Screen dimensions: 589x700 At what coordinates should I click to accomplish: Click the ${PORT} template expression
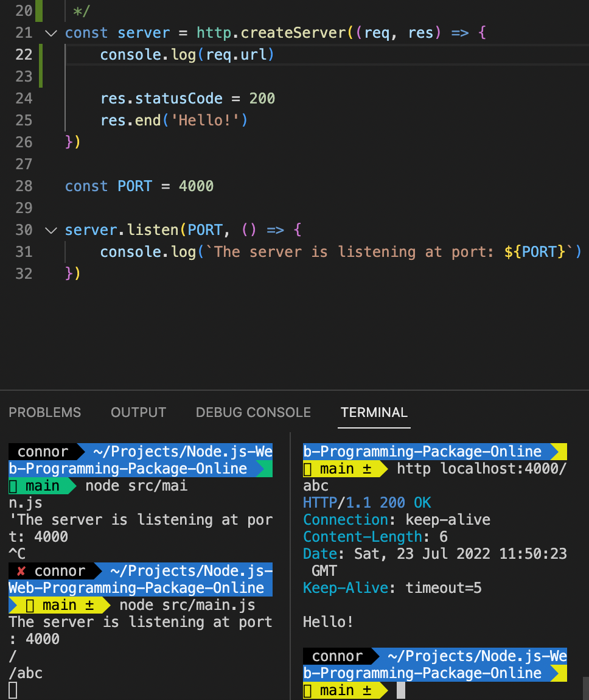535,252
